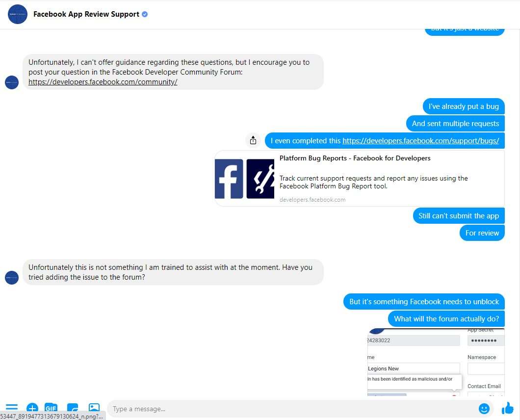Click the share icon beside the bugs link message
This screenshot has height=420, width=520.
[x=253, y=140]
